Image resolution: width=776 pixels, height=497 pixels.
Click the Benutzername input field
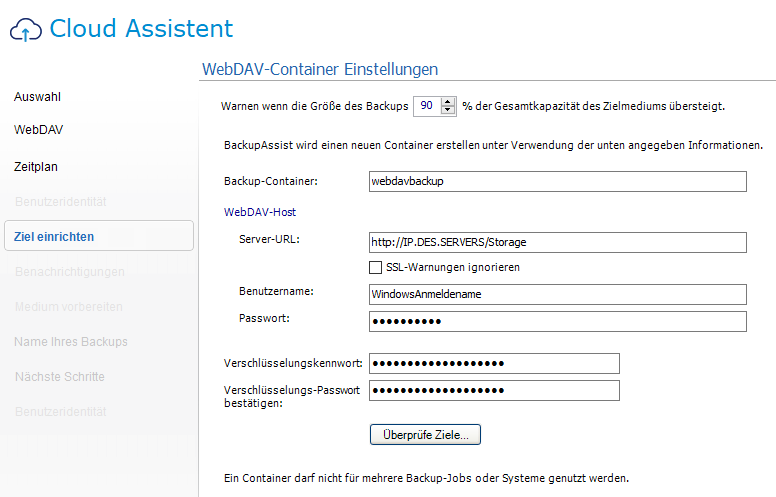(x=557, y=294)
